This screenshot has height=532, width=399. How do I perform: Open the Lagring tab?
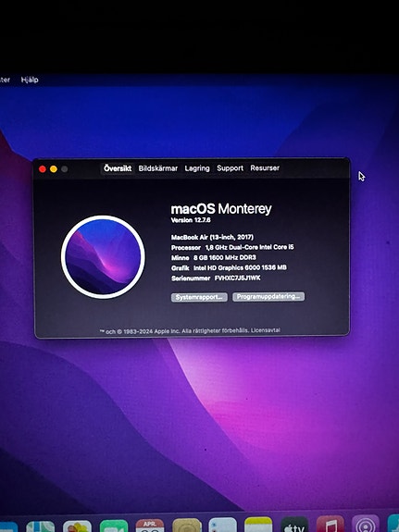pos(197,168)
